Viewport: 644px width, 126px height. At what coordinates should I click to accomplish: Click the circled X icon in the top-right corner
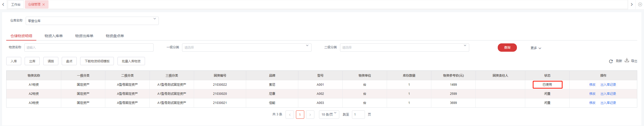click(x=640, y=4)
